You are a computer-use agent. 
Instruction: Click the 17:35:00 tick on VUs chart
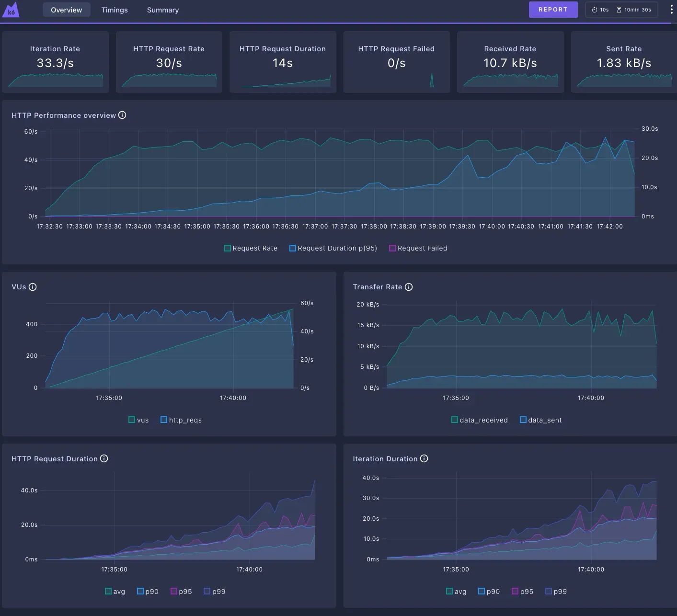pos(109,398)
